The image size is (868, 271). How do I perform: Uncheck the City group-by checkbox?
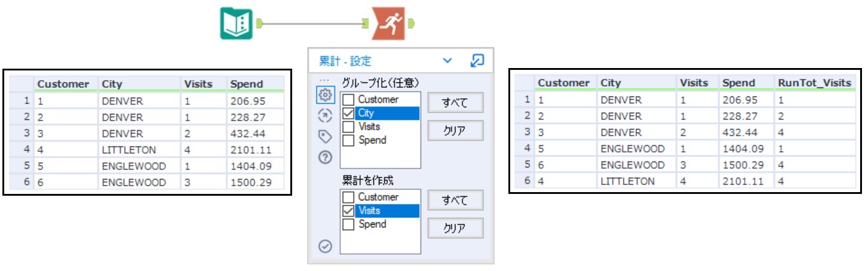[348, 113]
